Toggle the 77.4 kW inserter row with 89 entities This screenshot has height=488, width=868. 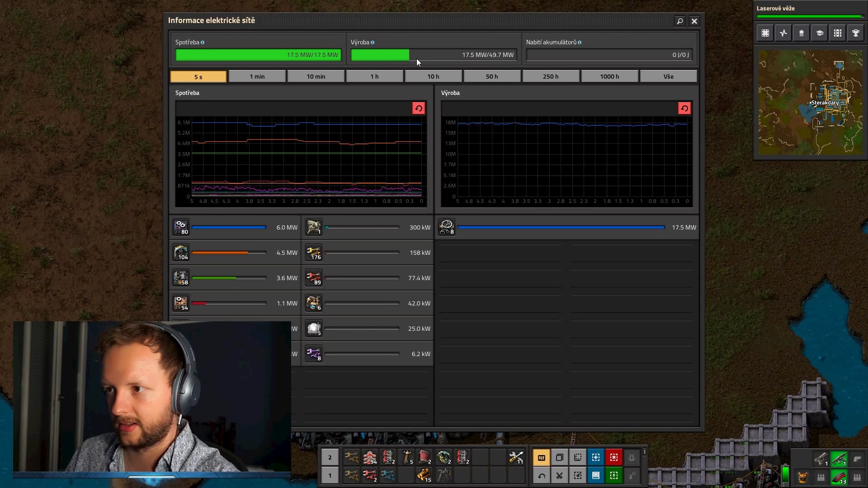coord(368,278)
